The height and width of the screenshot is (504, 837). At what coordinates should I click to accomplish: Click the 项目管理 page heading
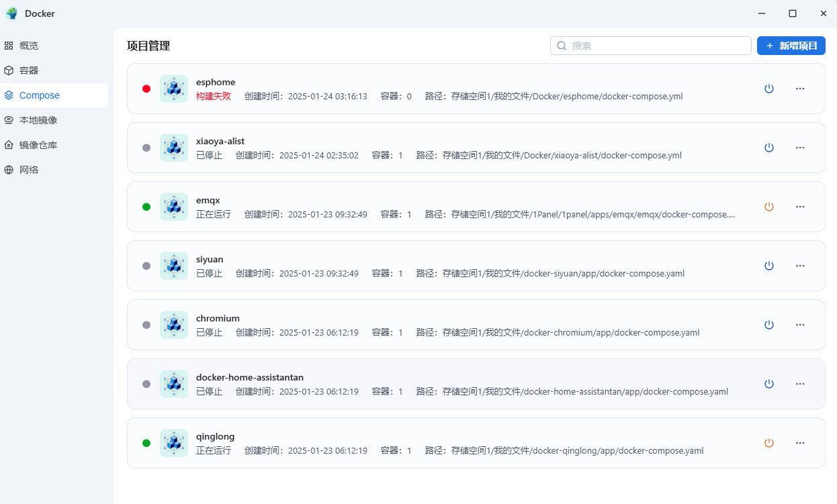[x=148, y=46]
